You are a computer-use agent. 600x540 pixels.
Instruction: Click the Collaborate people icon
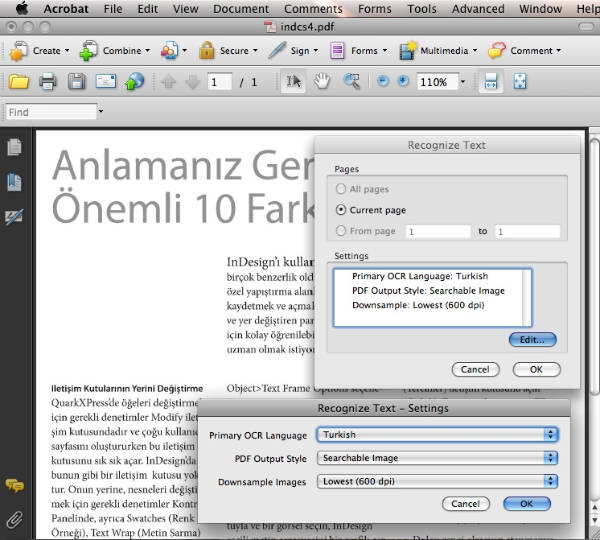click(169, 51)
